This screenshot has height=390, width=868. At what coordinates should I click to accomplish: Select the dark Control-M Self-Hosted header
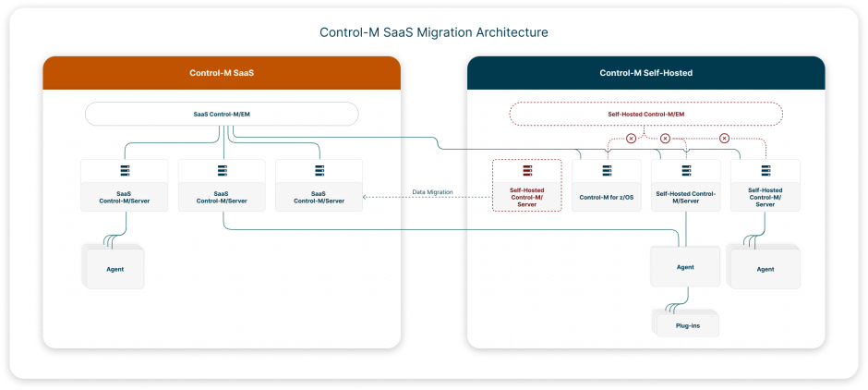(x=645, y=72)
